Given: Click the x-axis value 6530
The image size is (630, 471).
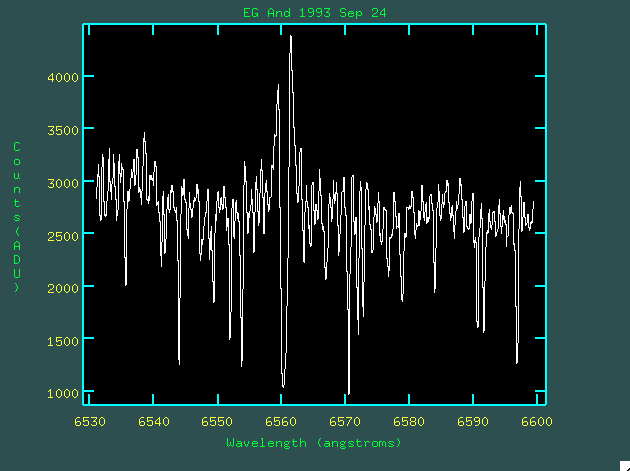Looking at the screenshot, I should [90, 422].
